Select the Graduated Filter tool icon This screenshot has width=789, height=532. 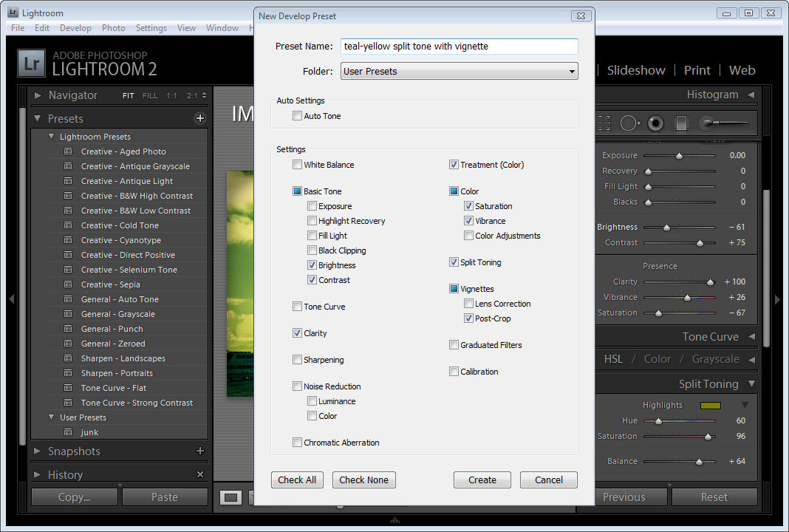pos(681,123)
